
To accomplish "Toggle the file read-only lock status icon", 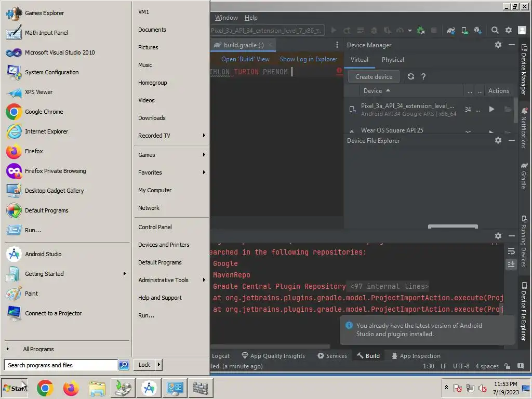I will tap(507, 366).
